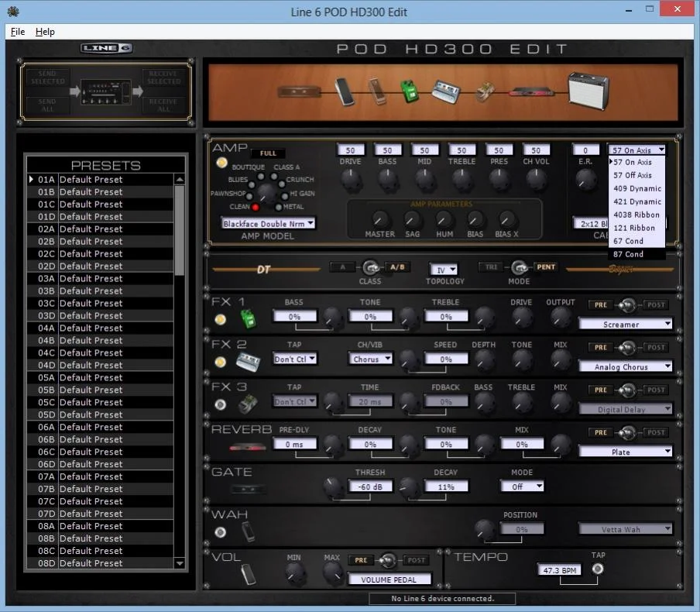700x612 pixels.
Task: Open the Blackface Double Nrm amp model dropdown
Action: [268, 223]
